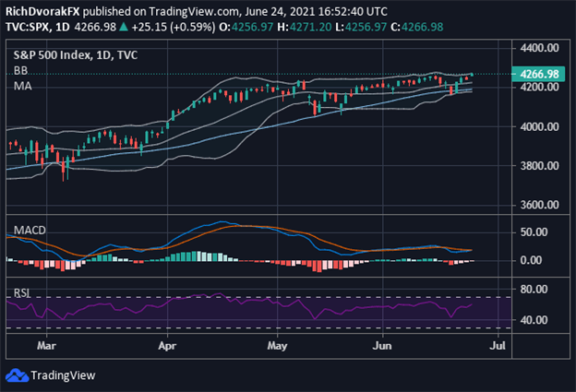
Task: Click the latest green candlestick at 4266.98
Action: tap(472, 75)
